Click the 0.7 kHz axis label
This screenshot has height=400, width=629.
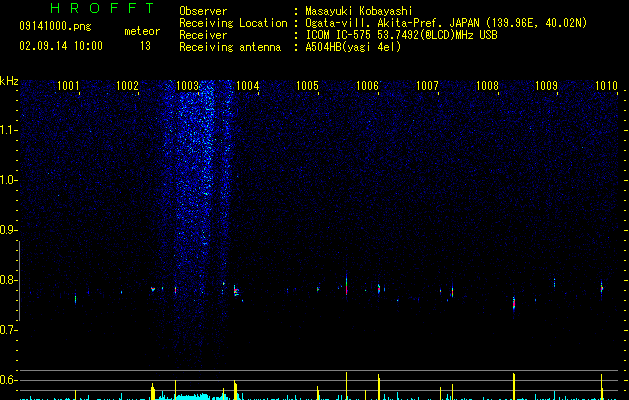(8, 330)
